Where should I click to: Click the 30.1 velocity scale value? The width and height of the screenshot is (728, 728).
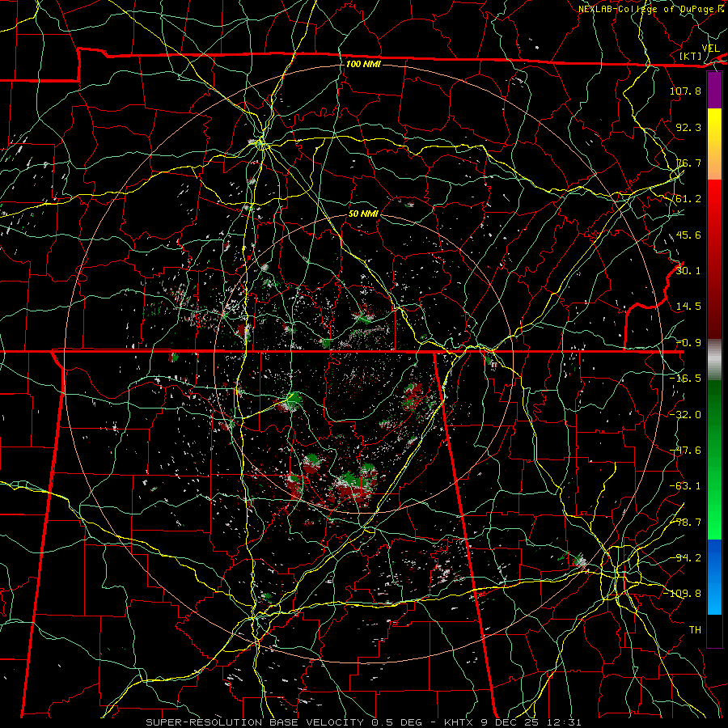[688, 271]
